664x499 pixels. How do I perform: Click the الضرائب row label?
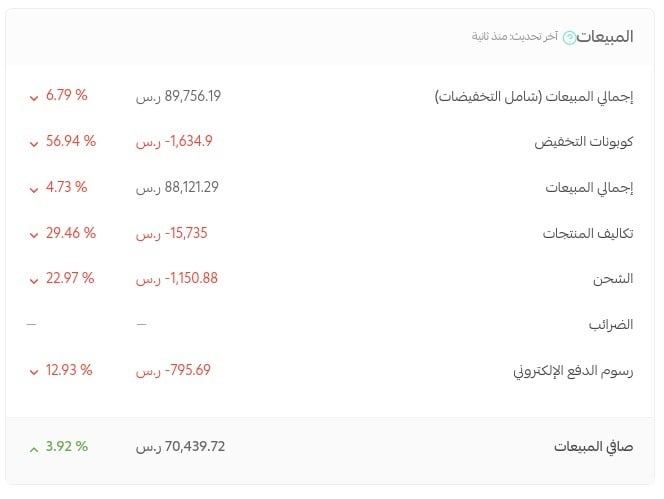click(x=611, y=324)
